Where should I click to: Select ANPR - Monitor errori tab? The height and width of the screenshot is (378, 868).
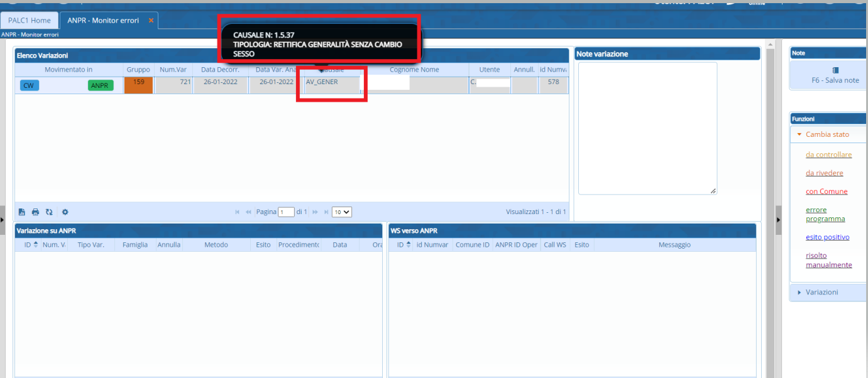(x=103, y=20)
